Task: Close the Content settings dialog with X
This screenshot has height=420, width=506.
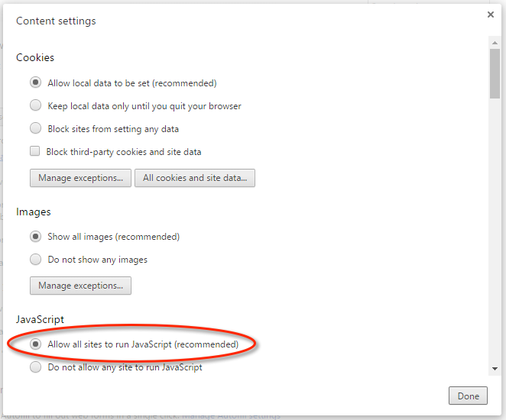Action: click(490, 15)
